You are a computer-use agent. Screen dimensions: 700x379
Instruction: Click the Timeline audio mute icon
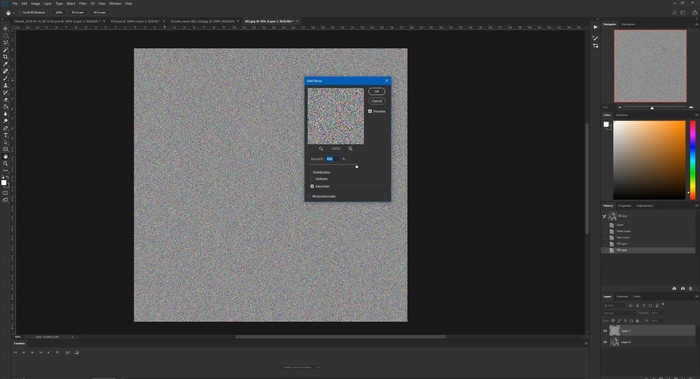(x=49, y=353)
